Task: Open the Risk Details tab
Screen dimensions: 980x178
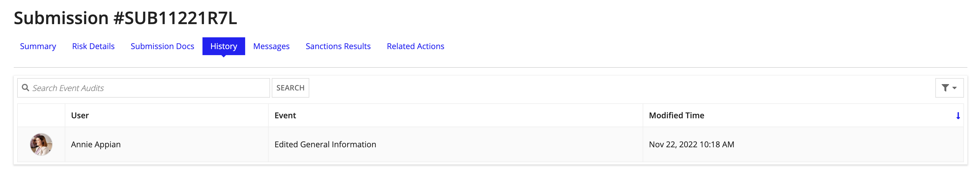Action: 93,46
